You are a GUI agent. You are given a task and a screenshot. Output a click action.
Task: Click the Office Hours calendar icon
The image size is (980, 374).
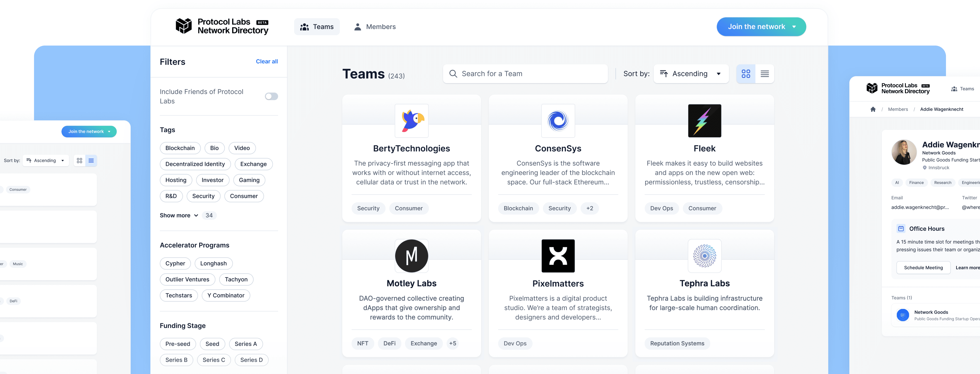901,228
